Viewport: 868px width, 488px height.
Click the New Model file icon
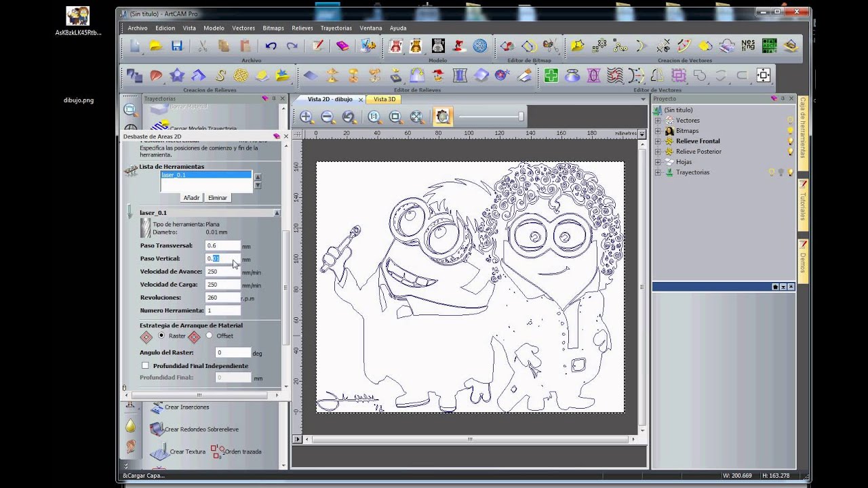(x=135, y=46)
